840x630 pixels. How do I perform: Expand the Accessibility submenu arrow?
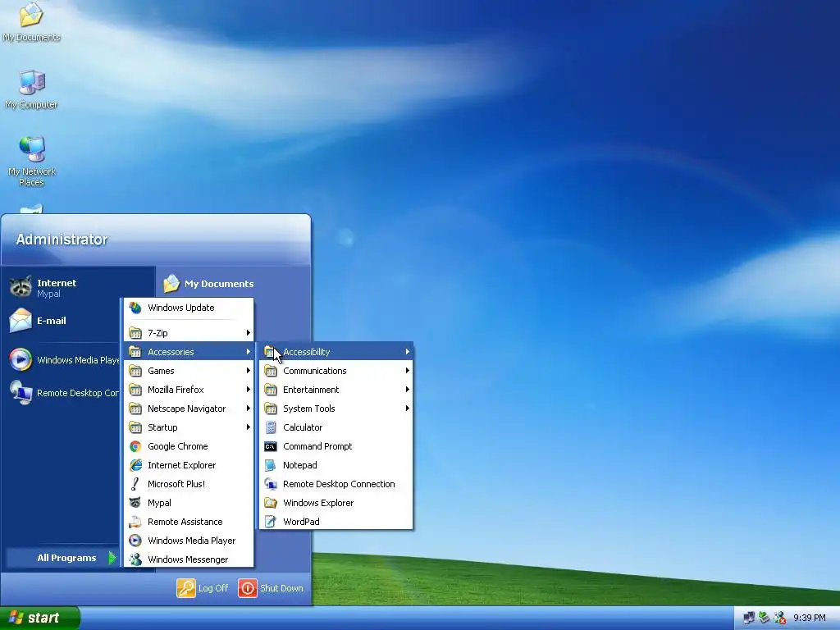coord(408,351)
